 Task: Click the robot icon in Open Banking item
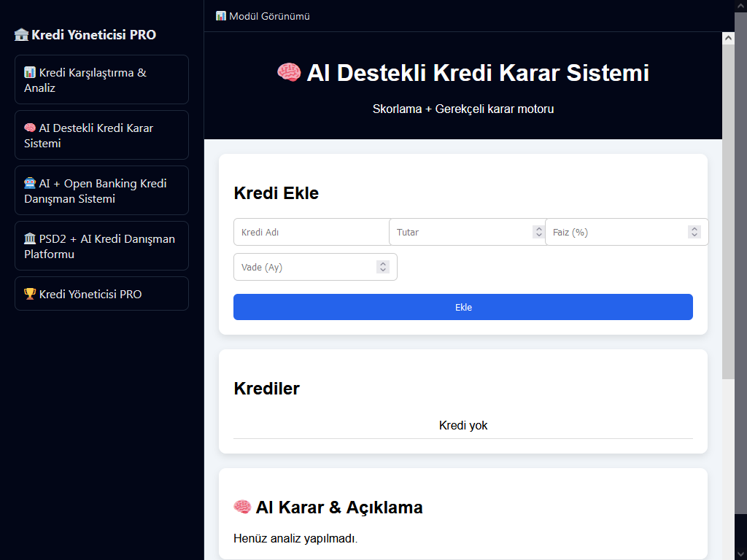(x=30, y=184)
